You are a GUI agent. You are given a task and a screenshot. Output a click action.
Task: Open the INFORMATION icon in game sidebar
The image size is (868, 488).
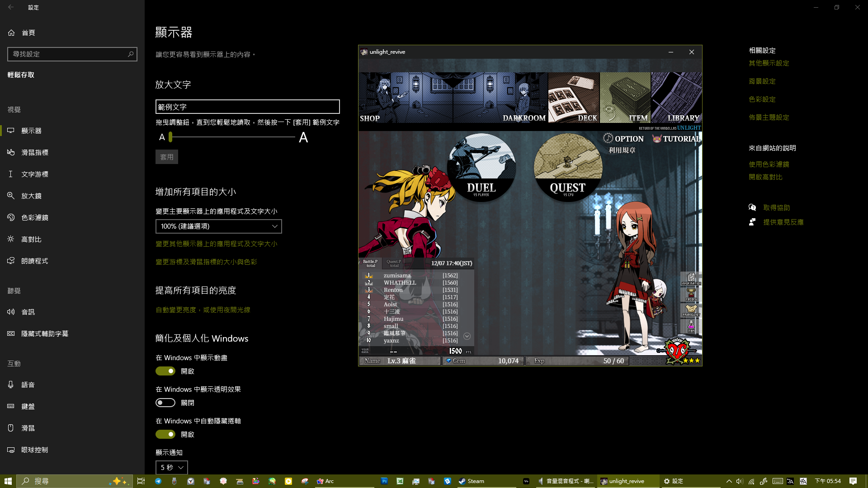[691, 279]
